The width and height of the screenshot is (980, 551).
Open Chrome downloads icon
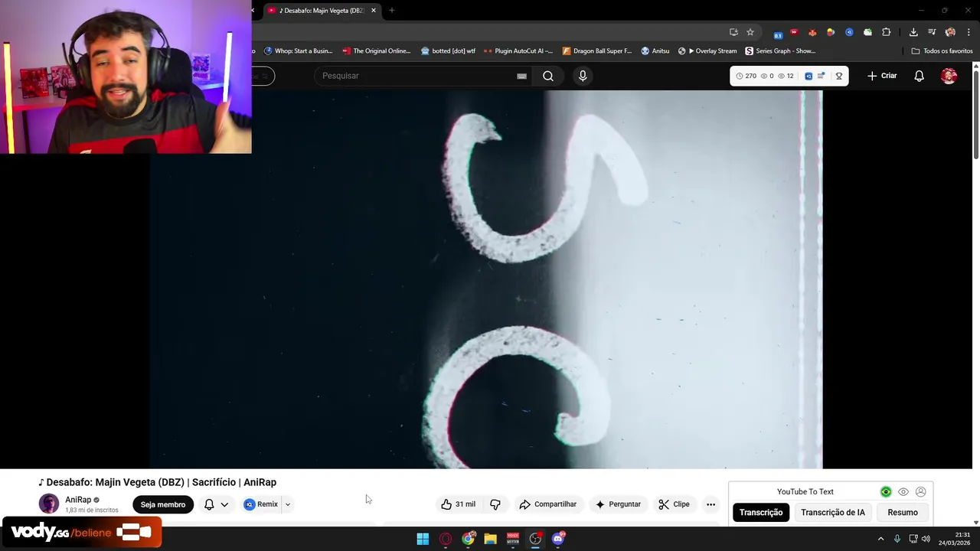tap(913, 32)
